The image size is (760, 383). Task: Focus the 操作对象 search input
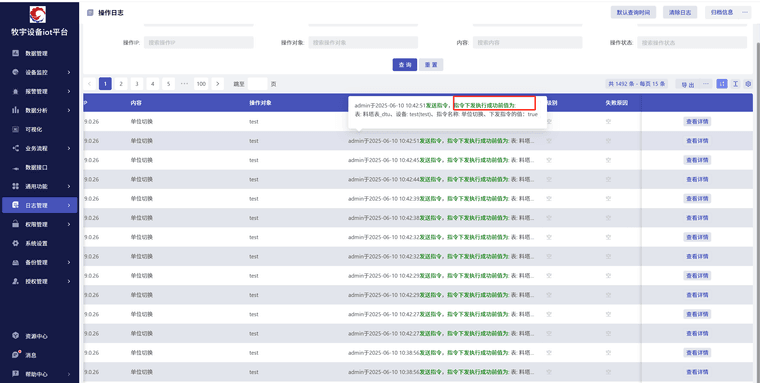coord(363,43)
